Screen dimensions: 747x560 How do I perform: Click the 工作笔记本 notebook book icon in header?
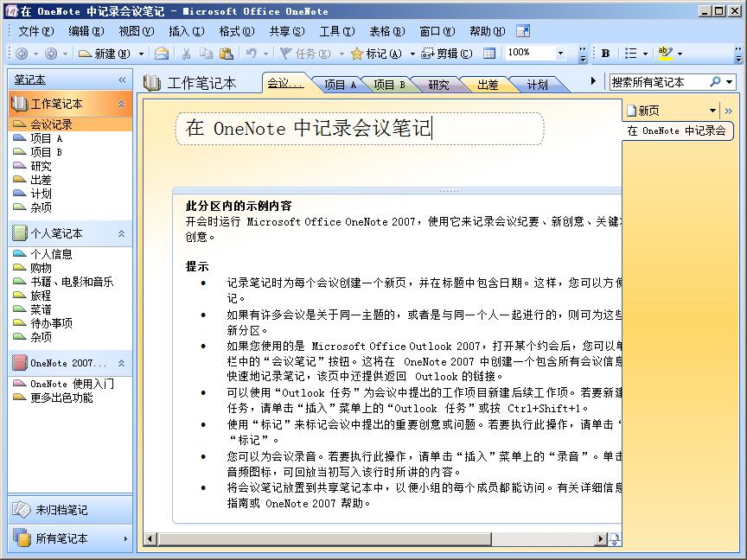[x=152, y=83]
